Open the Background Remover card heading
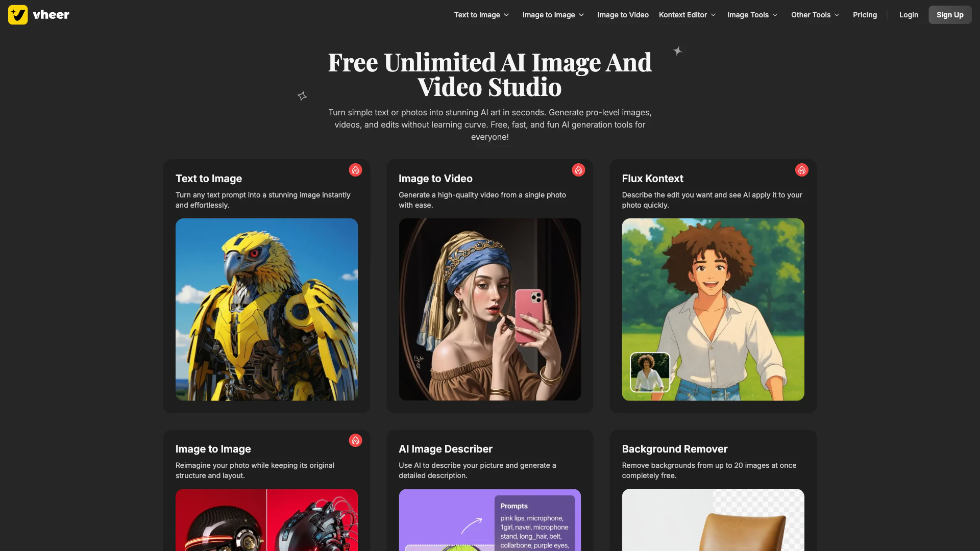Screen dimensions: 980x551 tap(674, 449)
